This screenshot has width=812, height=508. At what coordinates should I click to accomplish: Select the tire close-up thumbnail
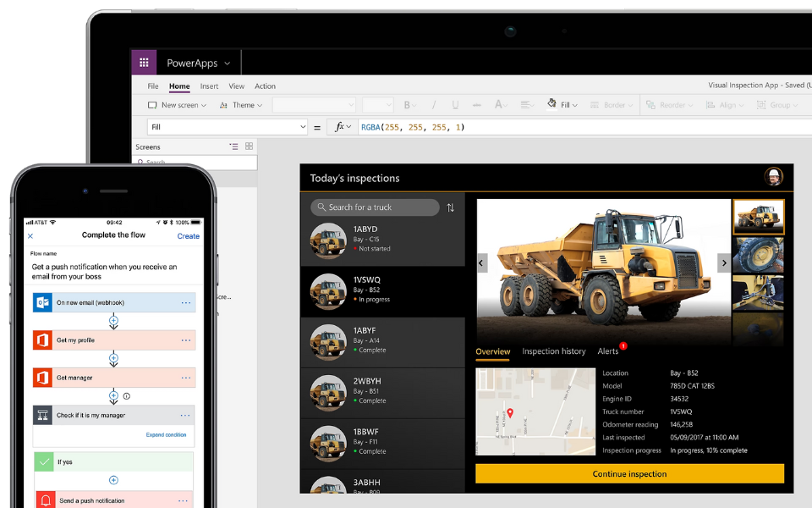tap(758, 255)
